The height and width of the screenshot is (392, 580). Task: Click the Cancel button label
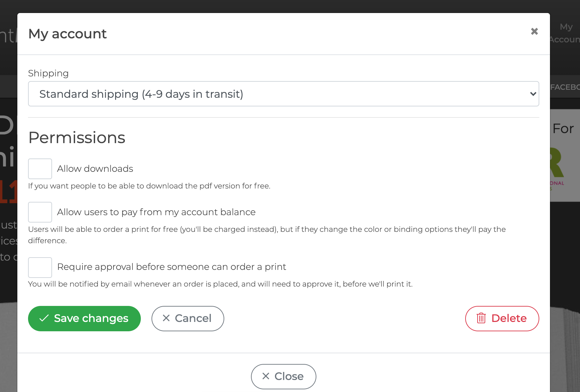pyautogui.click(x=193, y=318)
